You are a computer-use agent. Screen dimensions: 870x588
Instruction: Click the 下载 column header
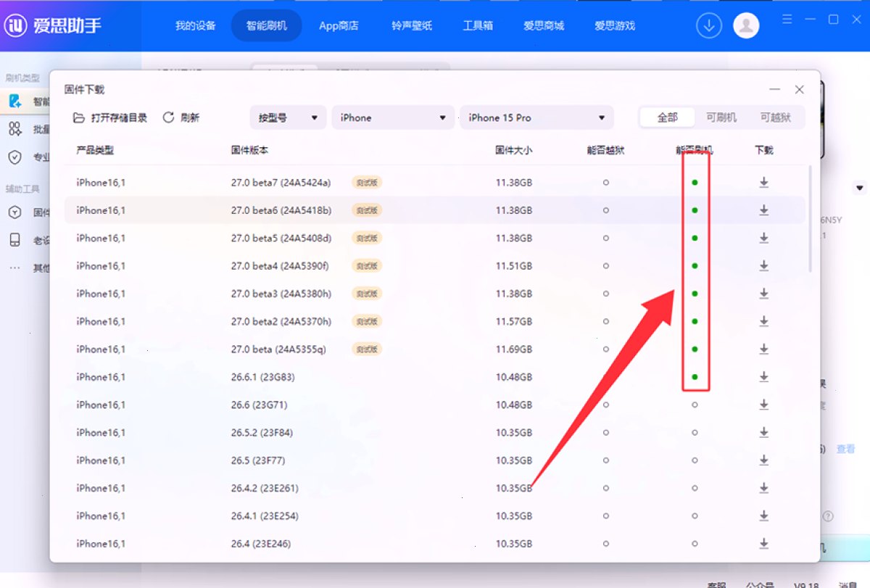pyautogui.click(x=763, y=151)
